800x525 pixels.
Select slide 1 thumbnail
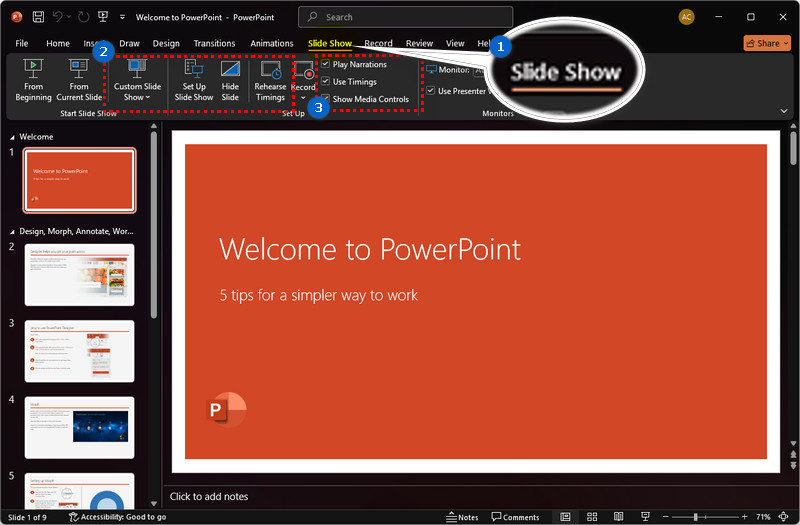80,180
